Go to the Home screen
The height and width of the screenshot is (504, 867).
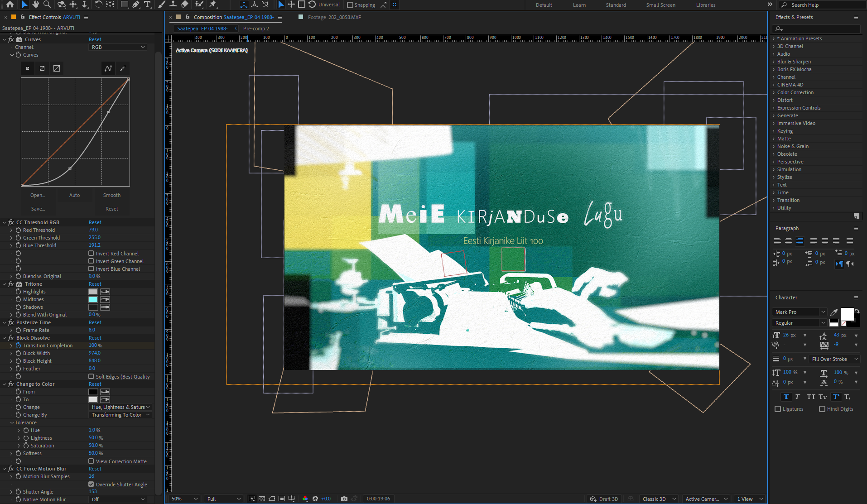coord(10,5)
